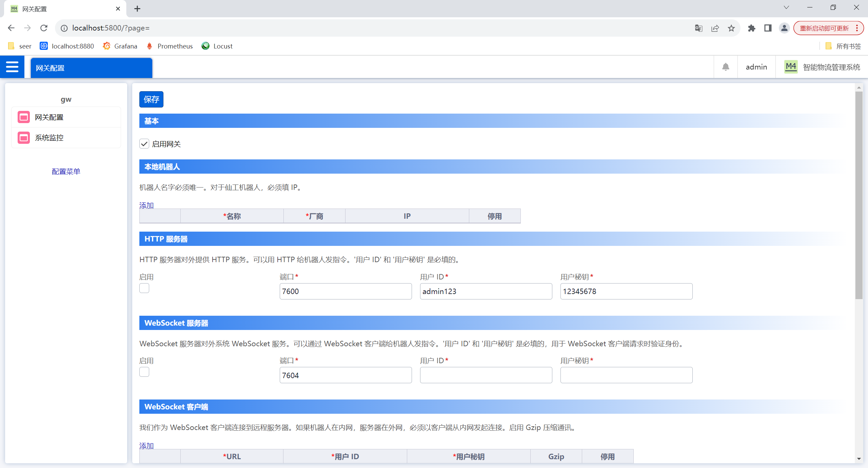
Task: Open 网关配置 in the sidebar
Action: click(66, 117)
